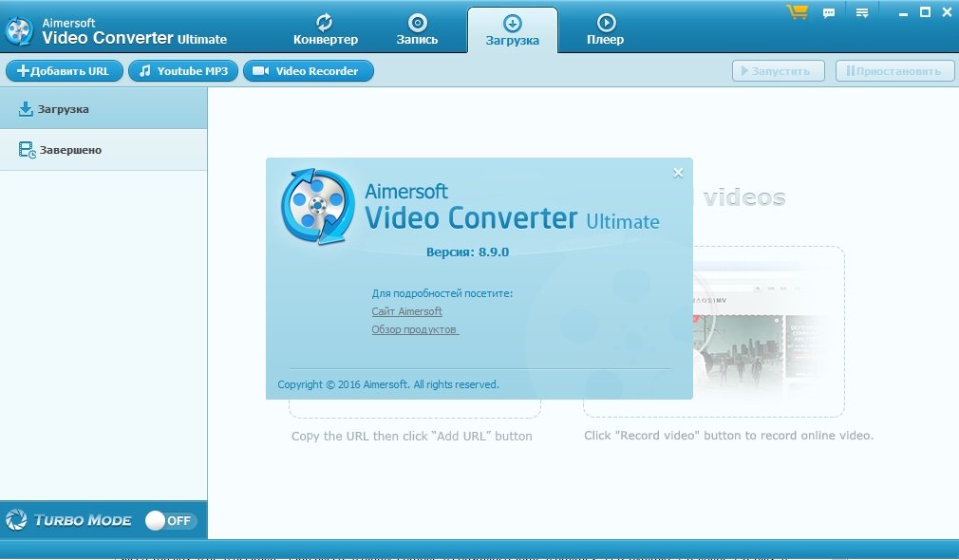Switch to the Запись tab
The image size is (959, 560).
[x=417, y=30]
